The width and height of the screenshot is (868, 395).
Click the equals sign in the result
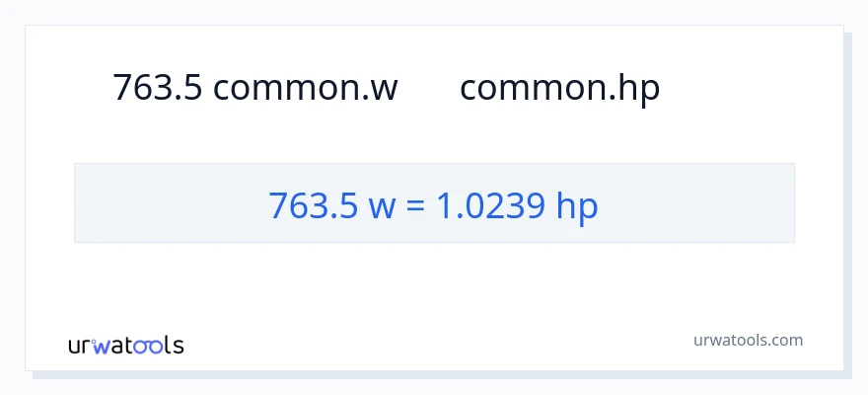[413, 205]
